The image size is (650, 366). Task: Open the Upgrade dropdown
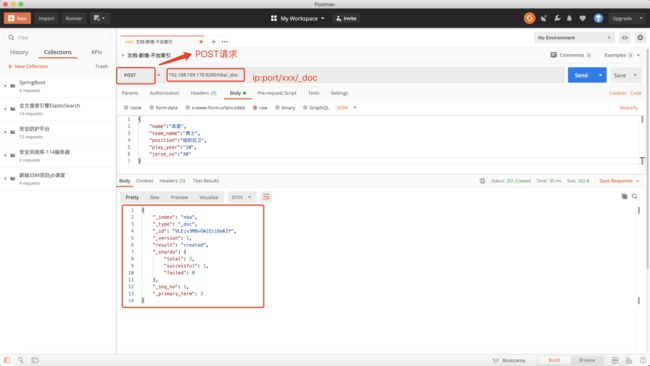coord(627,18)
